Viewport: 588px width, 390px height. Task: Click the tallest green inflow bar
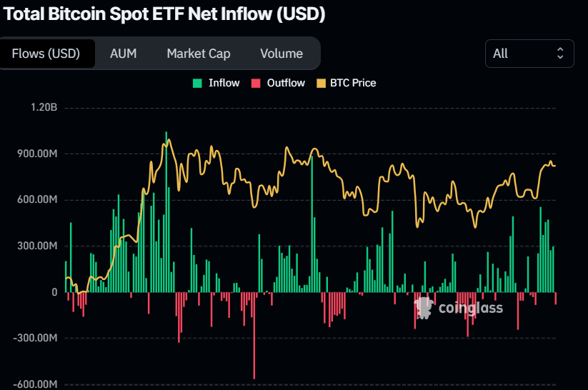coord(166,214)
